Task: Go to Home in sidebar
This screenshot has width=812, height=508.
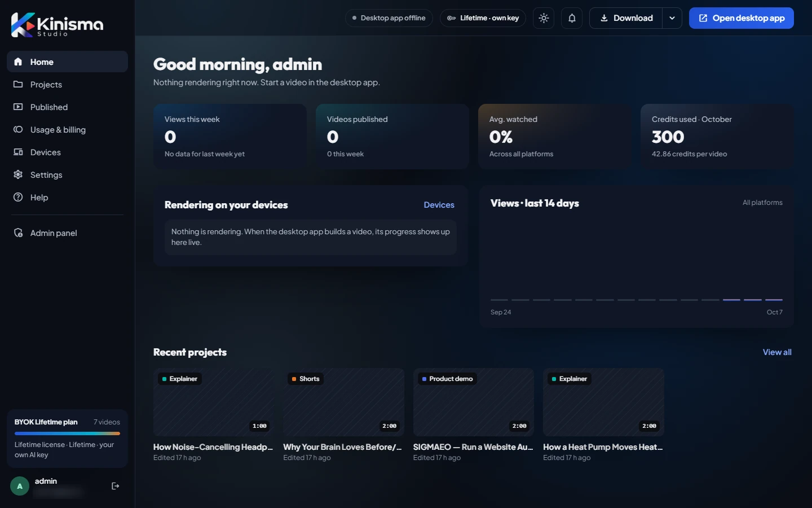Action: pyautogui.click(x=67, y=62)
